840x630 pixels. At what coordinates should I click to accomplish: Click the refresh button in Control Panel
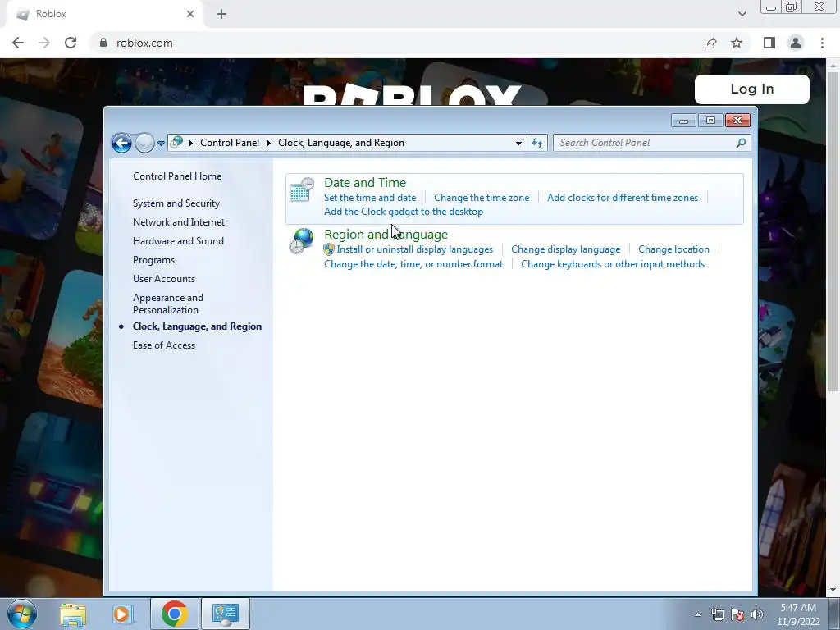point(537,143)
